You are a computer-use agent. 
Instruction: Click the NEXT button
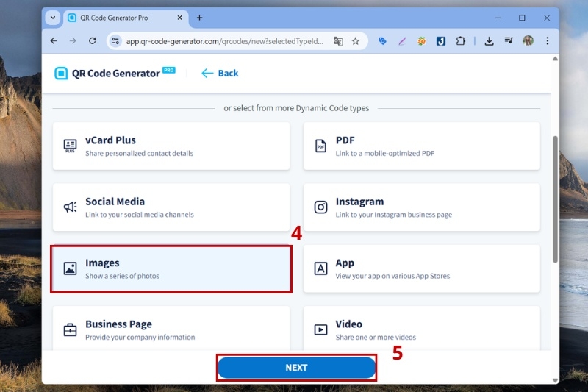(x=296, y=368)
